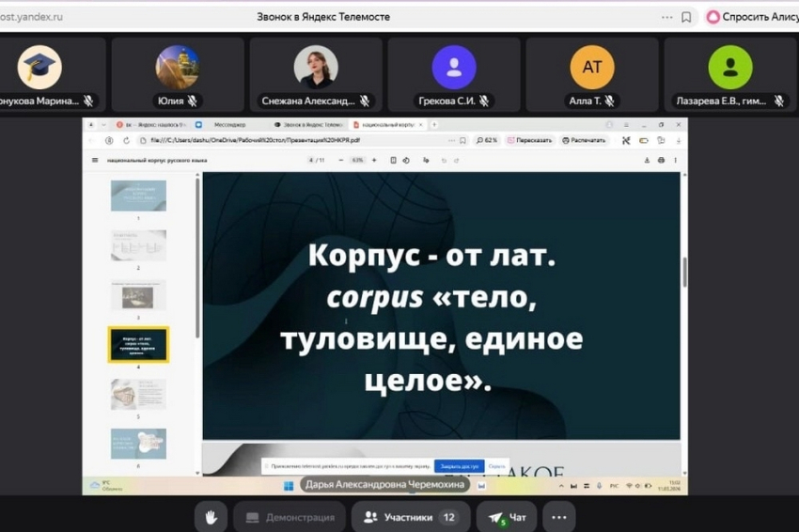
Task: Raise hand in the Telemost call
Action: coord(211,517)
